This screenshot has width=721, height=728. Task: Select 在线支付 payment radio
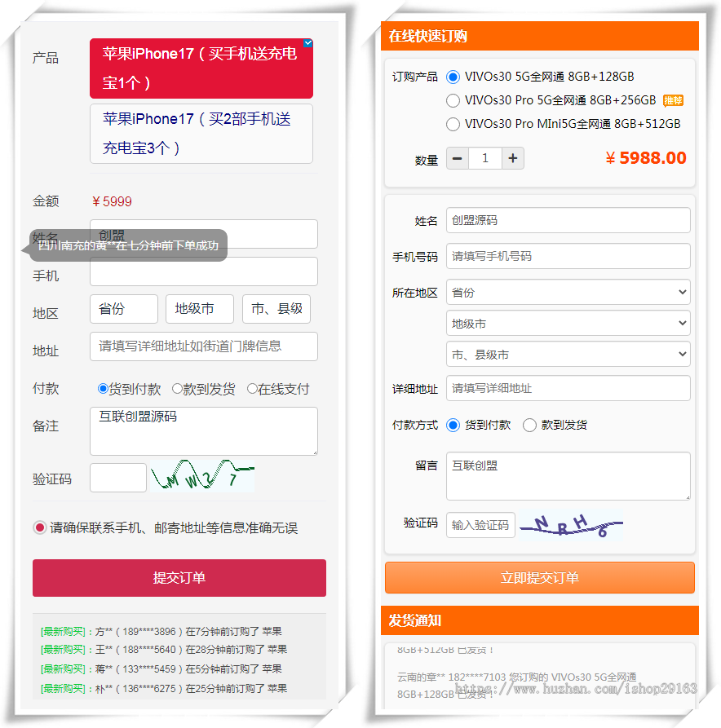pyautogui.click(x=252, y=389)
